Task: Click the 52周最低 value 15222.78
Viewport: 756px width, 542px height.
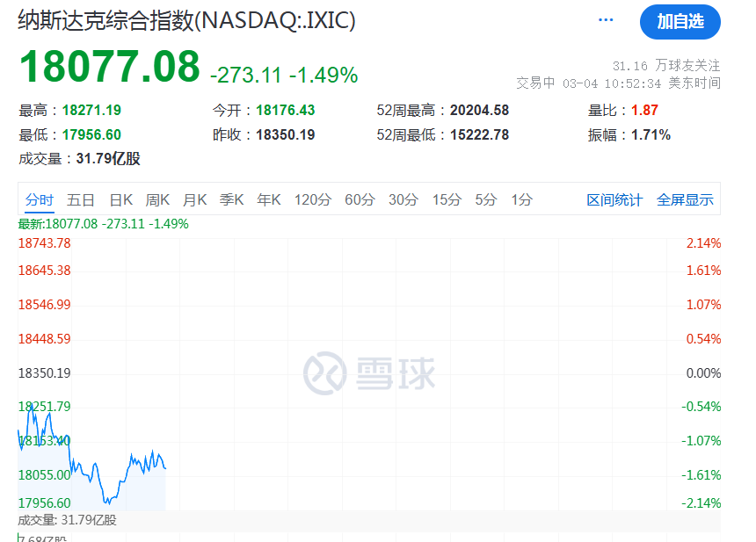Action: pyautogui.click(x=480, y=135)
